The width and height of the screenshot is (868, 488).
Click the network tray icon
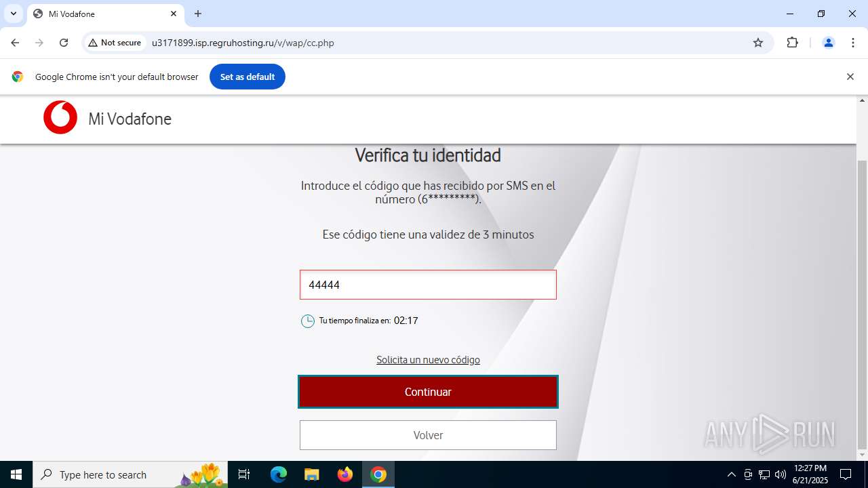[x=764, y=474]
